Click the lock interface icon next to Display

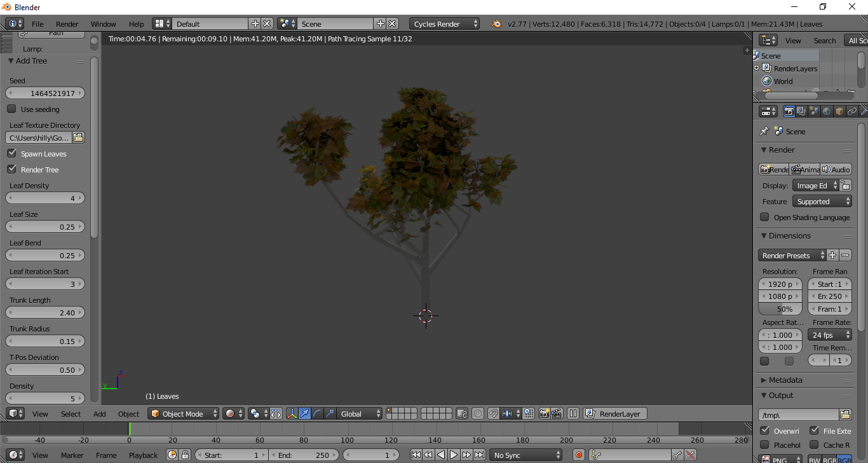845,185
